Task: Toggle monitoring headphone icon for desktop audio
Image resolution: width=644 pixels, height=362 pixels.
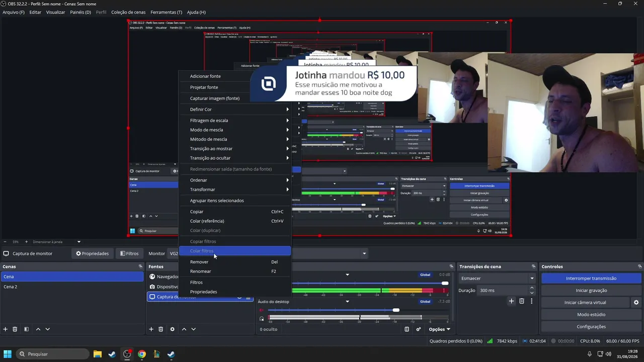Action: (262, 319)
